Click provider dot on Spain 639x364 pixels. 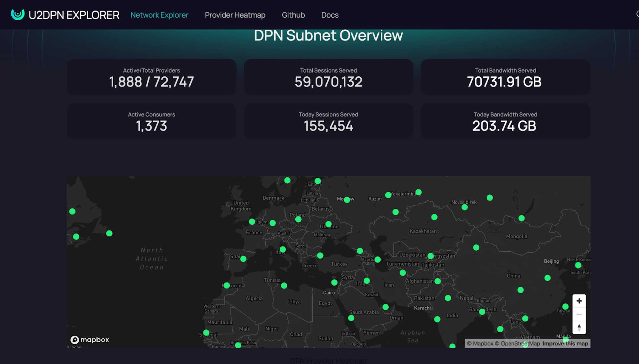[243, 259]
